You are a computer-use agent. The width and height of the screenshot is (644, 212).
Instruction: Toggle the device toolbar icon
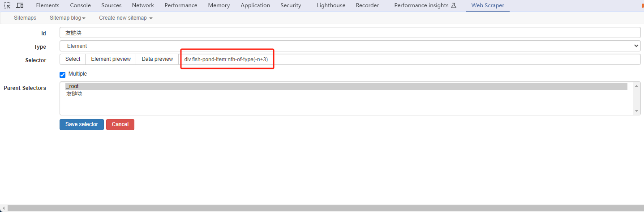[x=20, y=5]
